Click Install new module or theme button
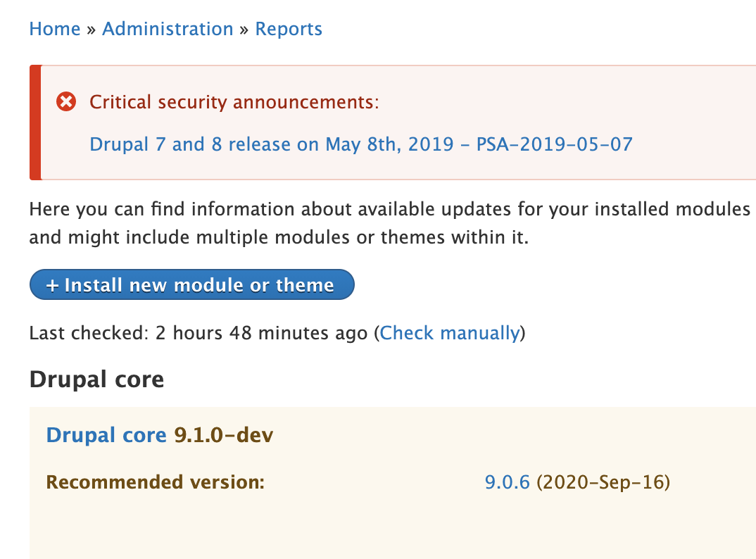756x559 pixels. click(x=192, y=284)
